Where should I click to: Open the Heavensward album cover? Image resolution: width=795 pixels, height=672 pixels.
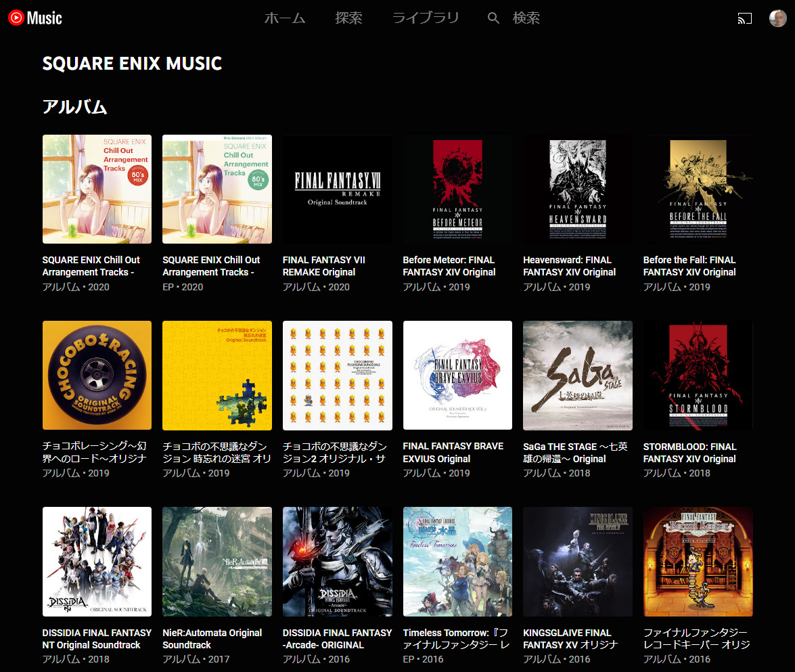coord(578,189)
